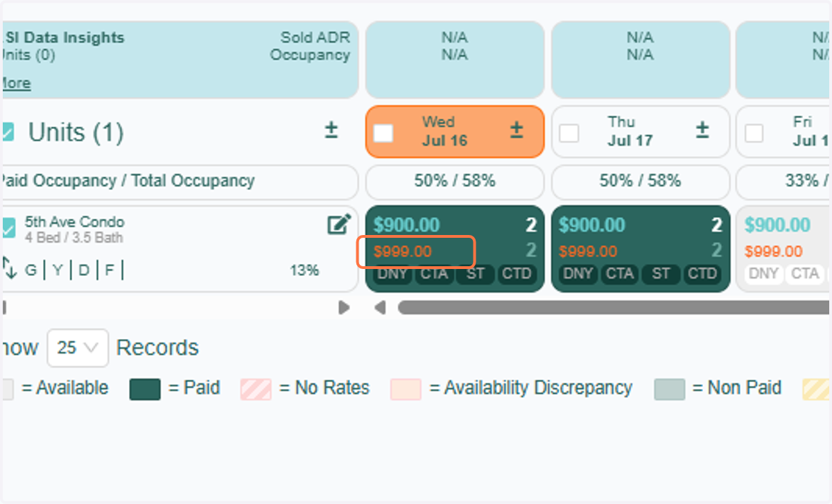Click the Y filter letter under 5th Ave Condo
Image resolution: width=832 pixels, height=504 pixels.
point(57,270)
